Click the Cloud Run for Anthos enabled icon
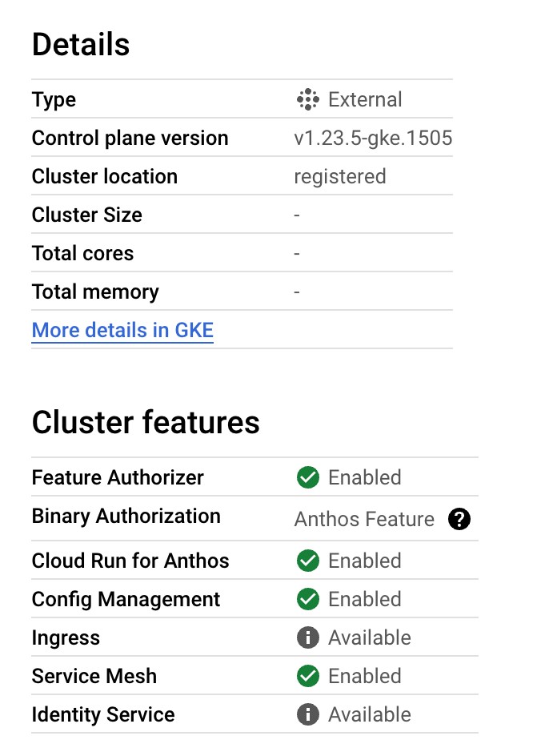The height and width of the screenshot is (756, 541). (x=307, y=561)
